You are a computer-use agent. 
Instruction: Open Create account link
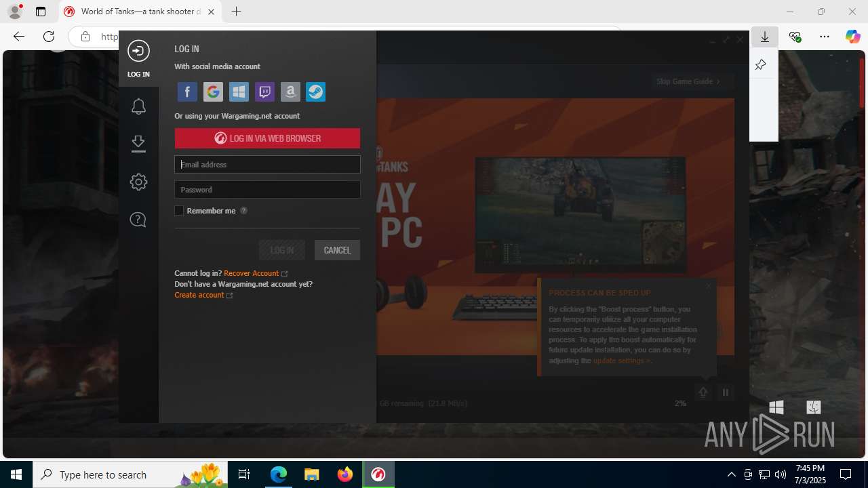199,295
